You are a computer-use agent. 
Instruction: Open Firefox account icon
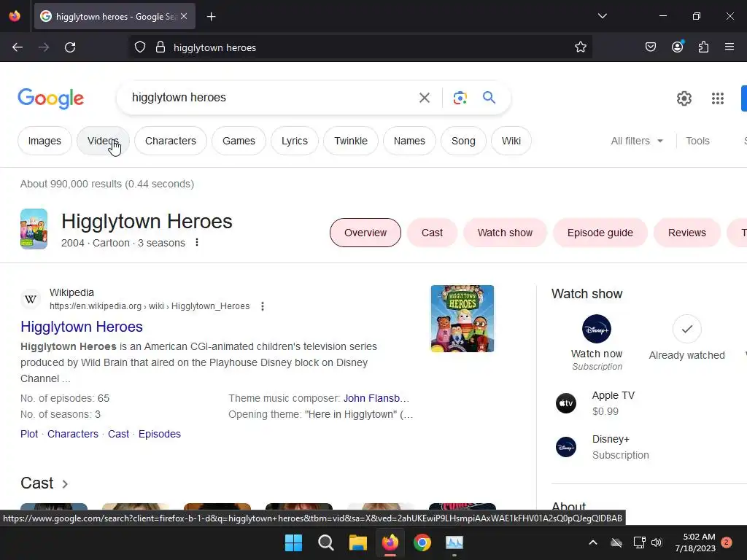tap(677, 47)
